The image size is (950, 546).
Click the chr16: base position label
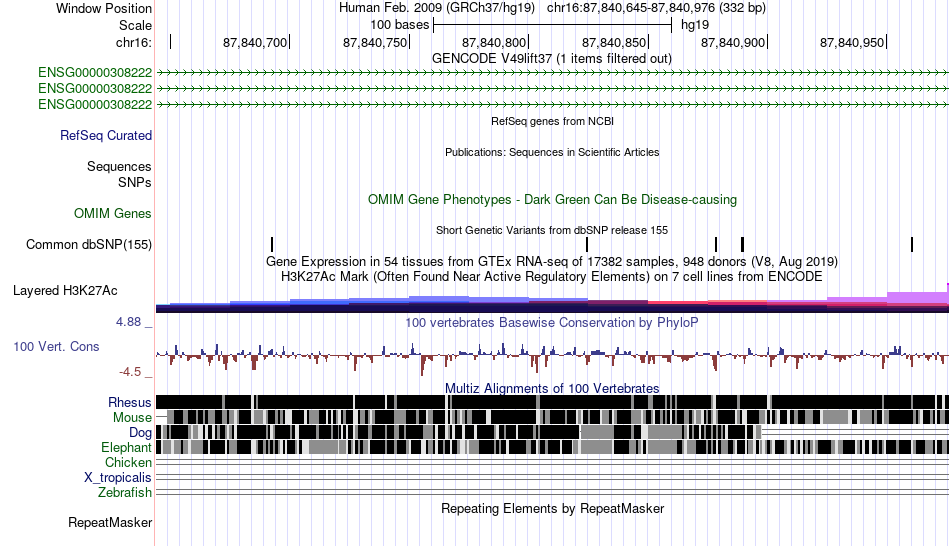pyautogui.click(x=134, y=42)
